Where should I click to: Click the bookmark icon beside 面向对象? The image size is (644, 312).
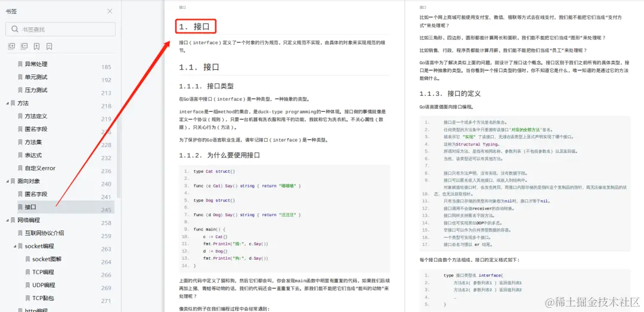[x=13, y=181]
